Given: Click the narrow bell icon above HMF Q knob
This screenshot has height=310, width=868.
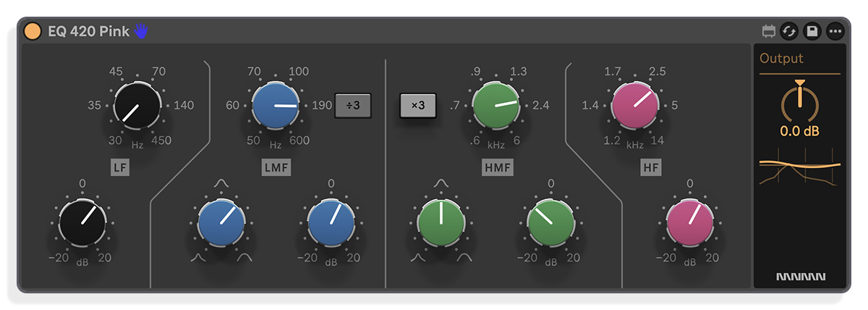Looking at the screenshot, I should click(x=441, y=184).
